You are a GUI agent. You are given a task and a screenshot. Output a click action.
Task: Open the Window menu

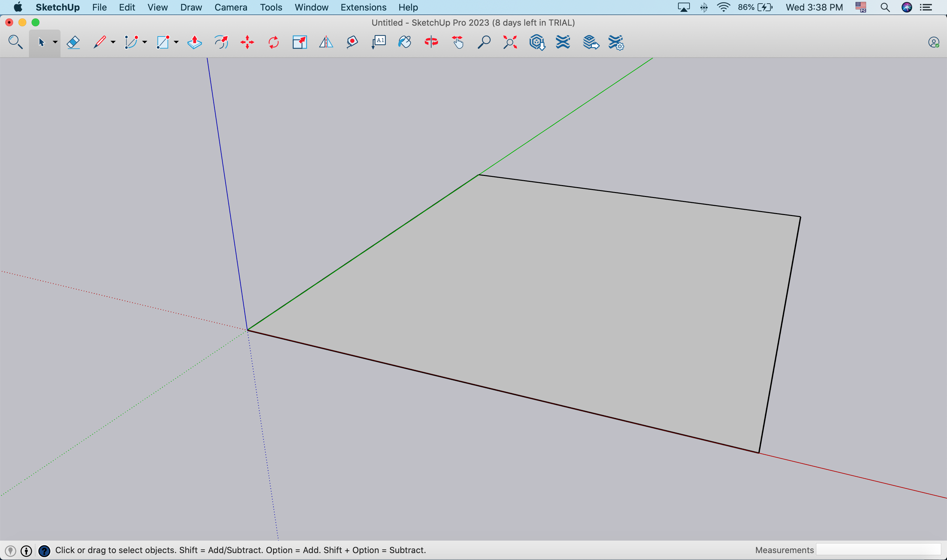312,7
